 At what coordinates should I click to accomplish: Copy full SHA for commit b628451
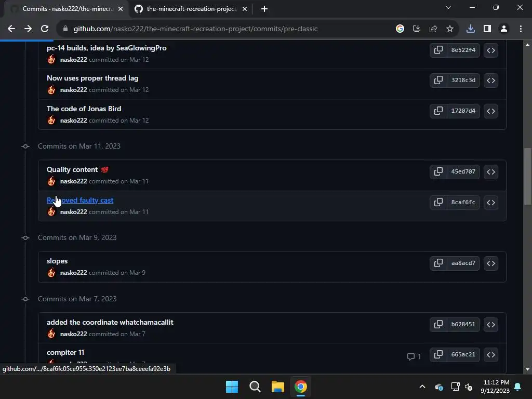pos(438,324)
